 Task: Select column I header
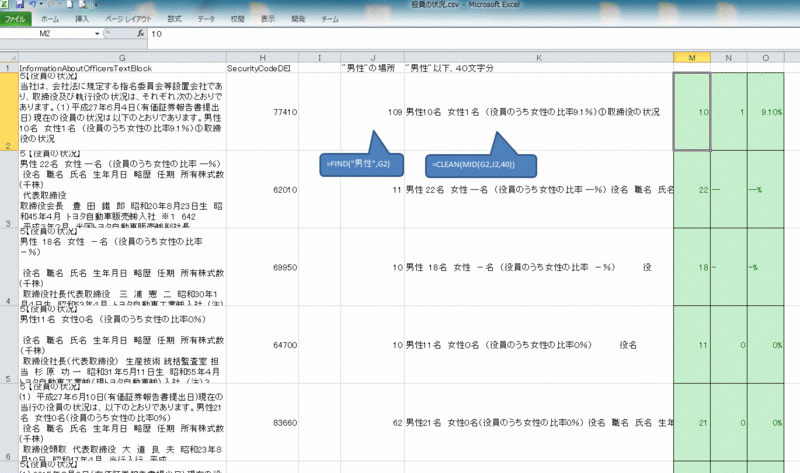(x=319, y=58)
